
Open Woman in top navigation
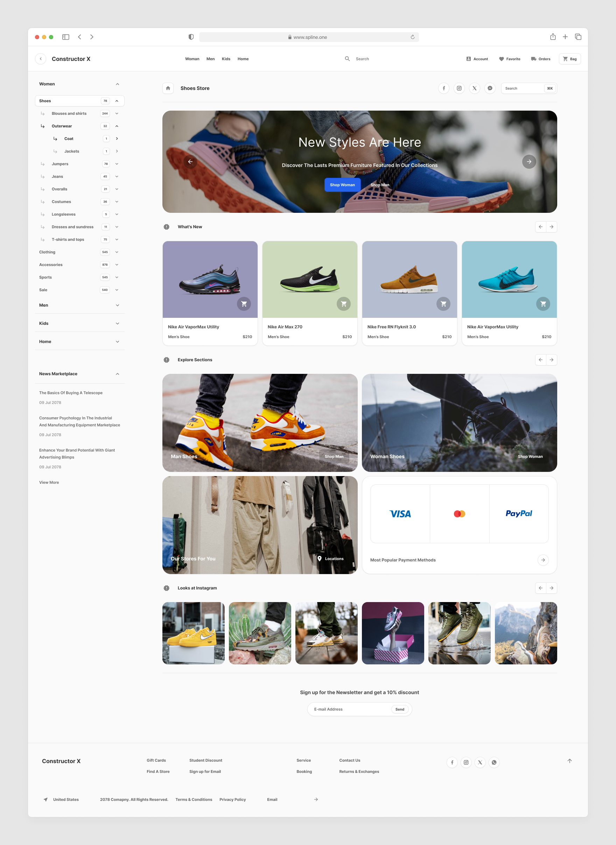tap(192, 59)
